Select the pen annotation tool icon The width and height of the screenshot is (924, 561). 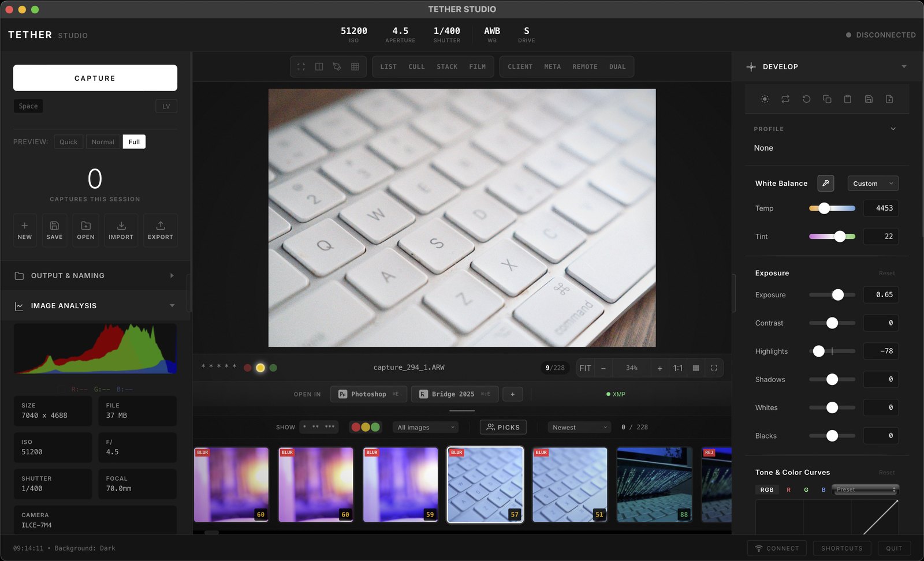coord(337,67)
